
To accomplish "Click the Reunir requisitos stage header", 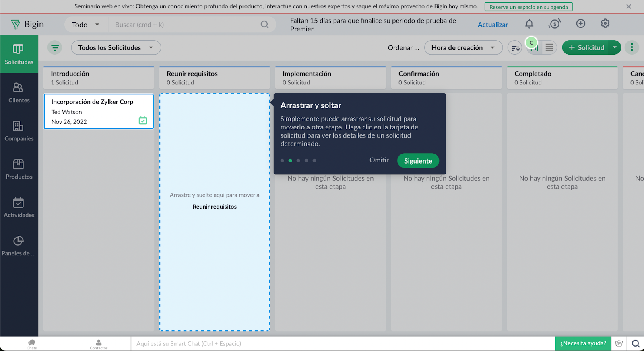I will (215, 78).
